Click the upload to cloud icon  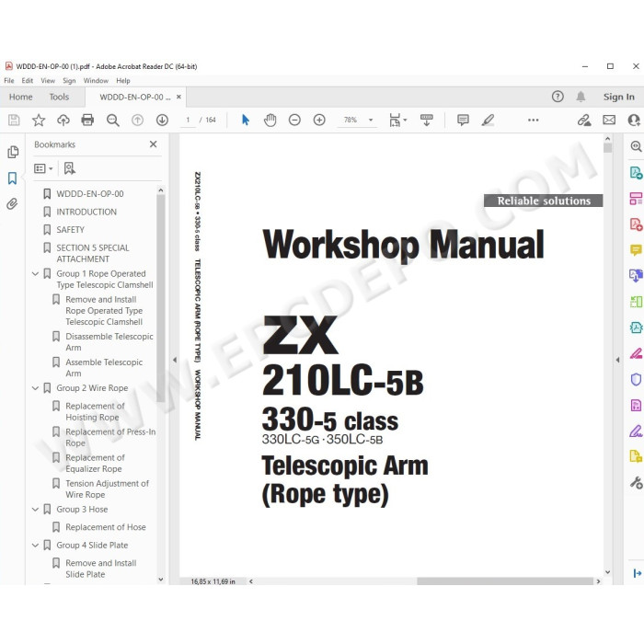[63, 120]
